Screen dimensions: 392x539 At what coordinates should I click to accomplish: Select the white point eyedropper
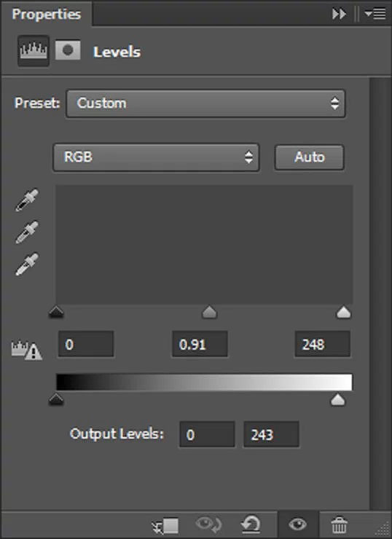tap(27, 264)
